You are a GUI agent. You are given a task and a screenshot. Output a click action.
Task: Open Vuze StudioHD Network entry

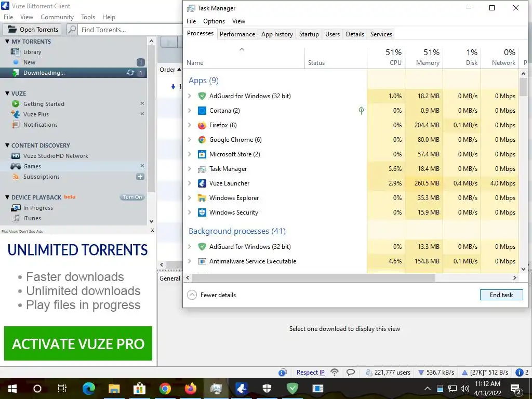(55, 156)
